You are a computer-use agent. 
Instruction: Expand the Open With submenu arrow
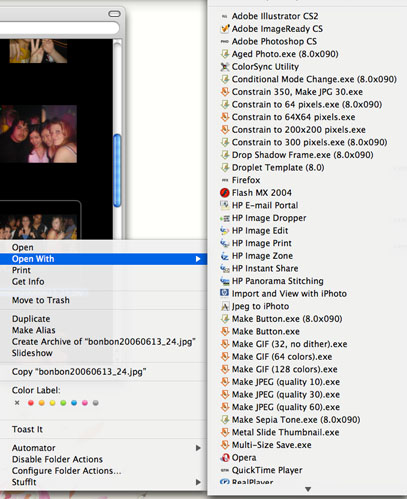tap(198, 259)
